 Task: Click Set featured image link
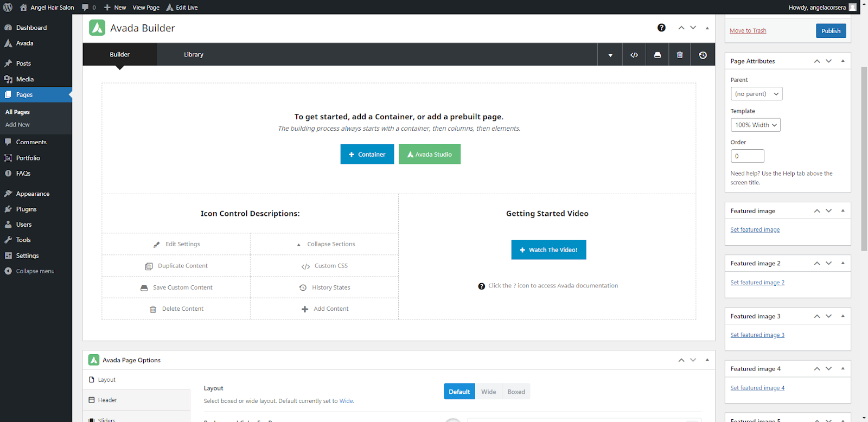[755, 230]
